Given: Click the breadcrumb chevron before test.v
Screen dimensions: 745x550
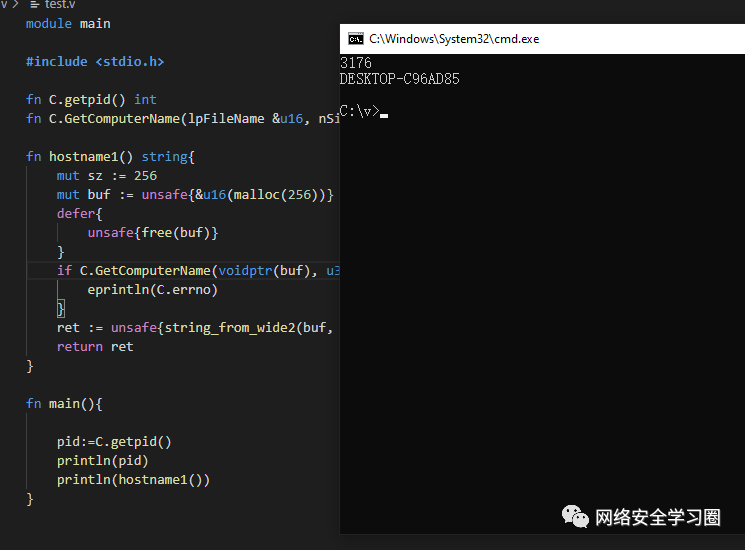Looking at the screenshot, I should [17, 4].
